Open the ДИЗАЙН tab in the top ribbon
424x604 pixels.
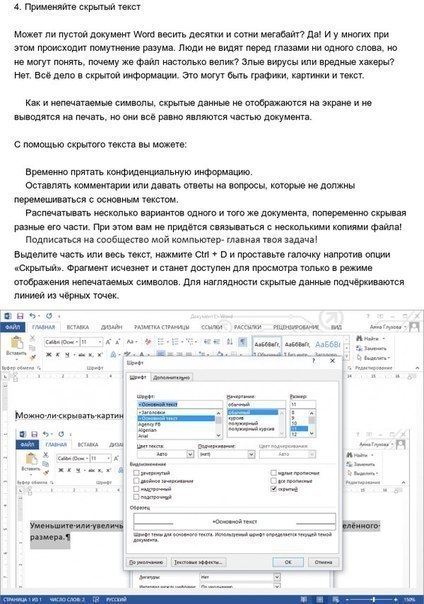pos(111,327)
